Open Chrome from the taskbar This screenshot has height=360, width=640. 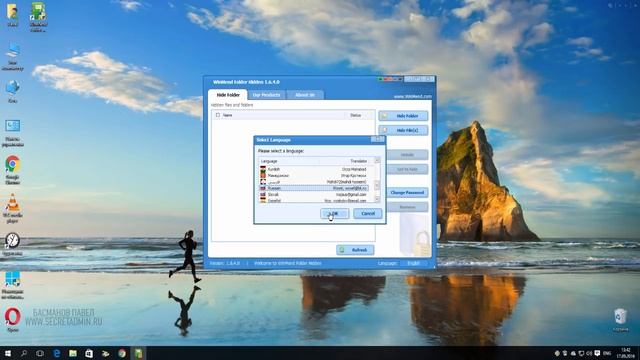coord(122,353)
